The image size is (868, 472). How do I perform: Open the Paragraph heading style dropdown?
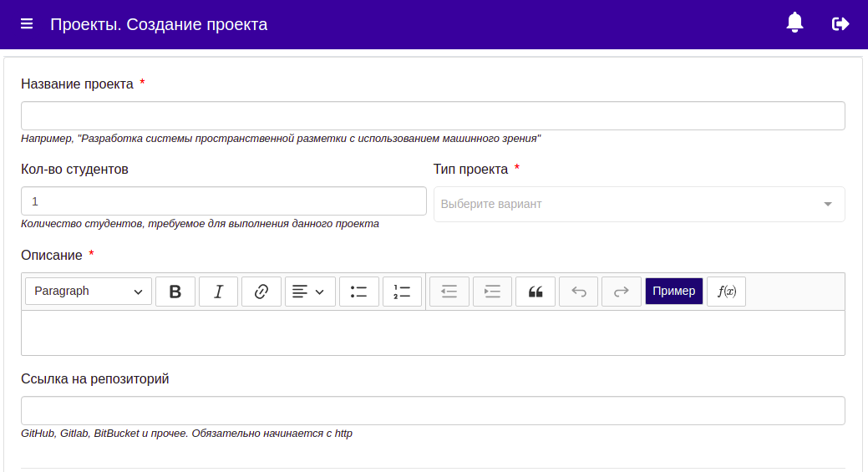coord(89,292)
